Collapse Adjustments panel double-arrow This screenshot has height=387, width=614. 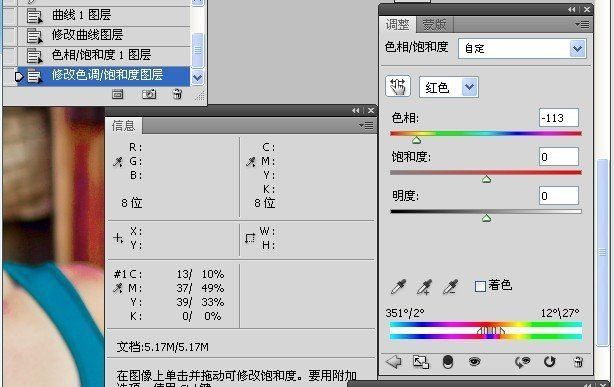point(572,10)
